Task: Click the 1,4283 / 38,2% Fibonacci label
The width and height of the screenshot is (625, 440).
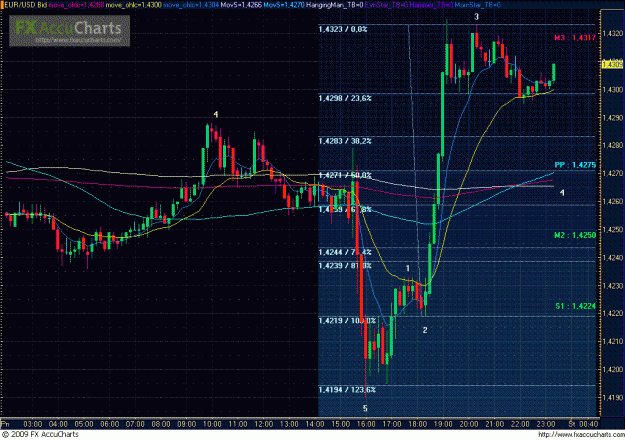Action: pyautogui.click(x=345, y=141)
